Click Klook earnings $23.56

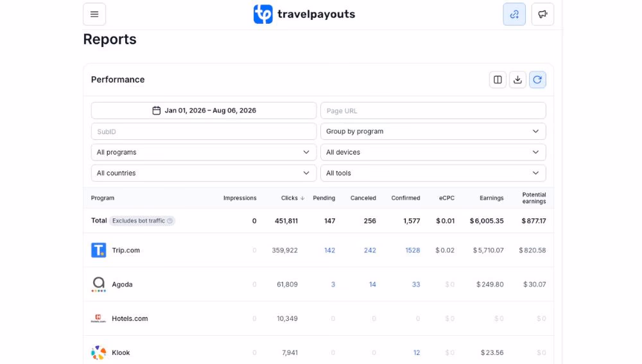(492, 352)
